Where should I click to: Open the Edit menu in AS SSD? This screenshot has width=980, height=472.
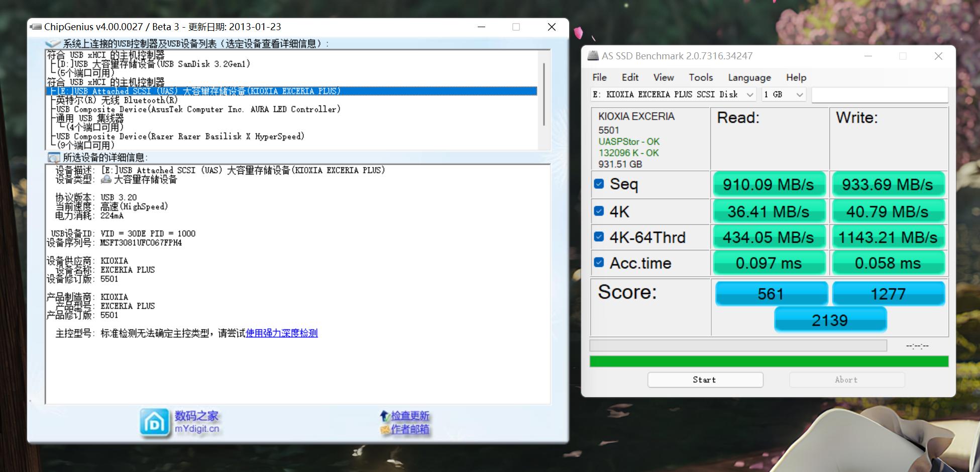tap(630, 77)
